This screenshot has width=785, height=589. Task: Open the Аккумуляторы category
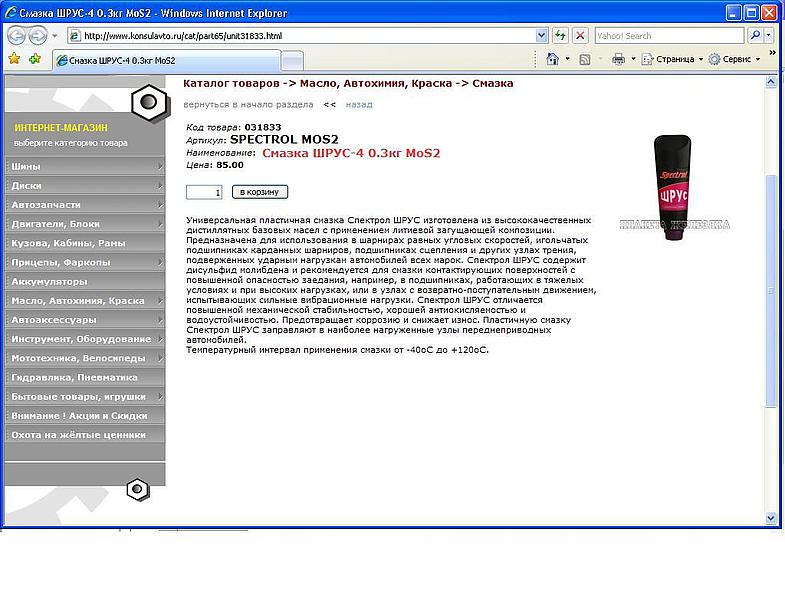85,281
